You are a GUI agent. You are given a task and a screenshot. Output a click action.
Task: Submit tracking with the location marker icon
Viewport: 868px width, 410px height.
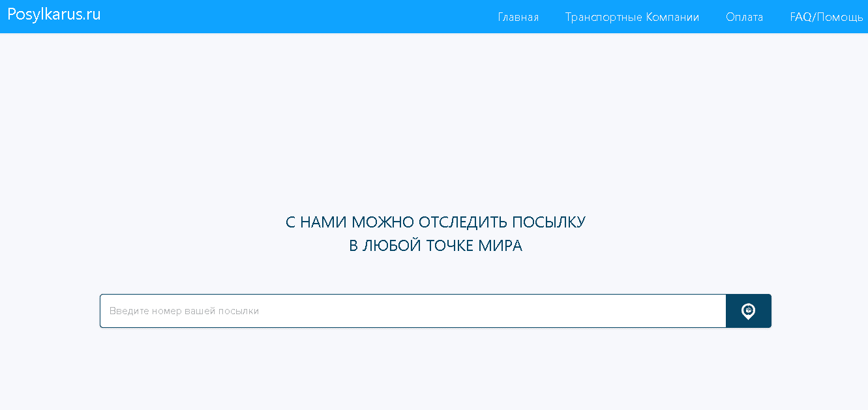pos(748,311)
